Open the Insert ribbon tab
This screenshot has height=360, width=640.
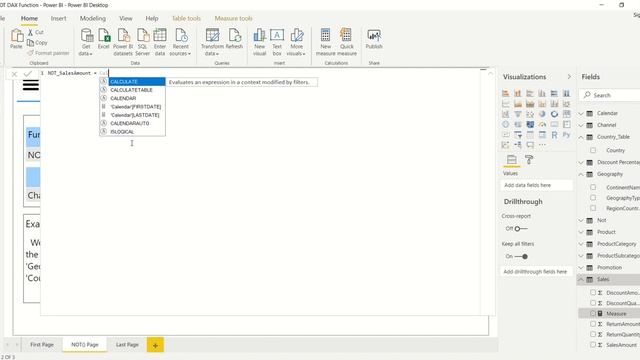(58, 18)
